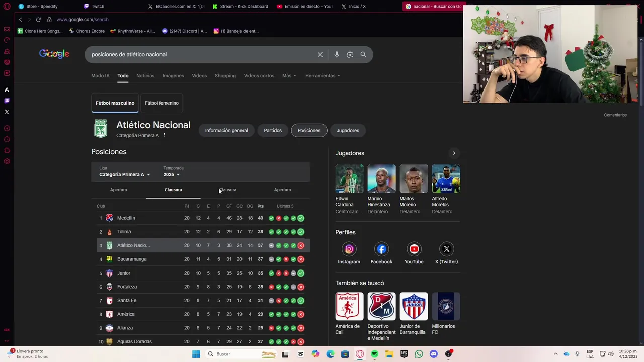Screen dimensions: 644x362
Task: Open X (Twitter) in the Opera sidebar
Action: coord(7,112)
